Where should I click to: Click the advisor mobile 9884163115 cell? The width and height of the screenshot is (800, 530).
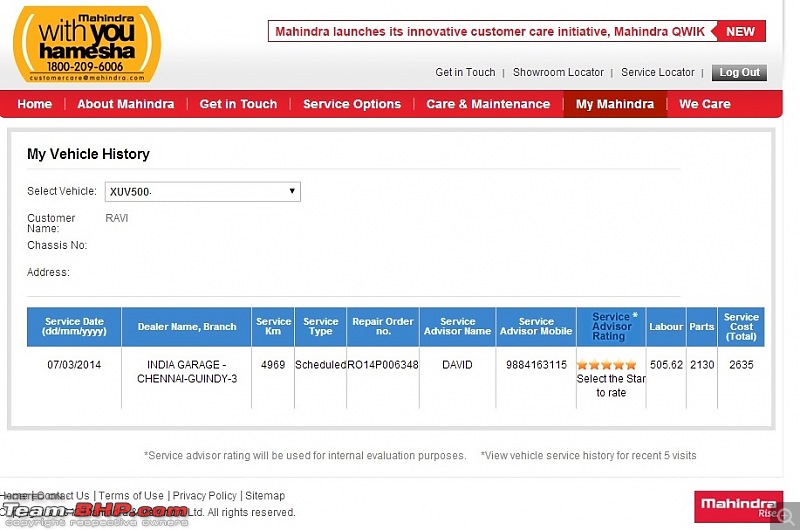click(x=536, y=365)
